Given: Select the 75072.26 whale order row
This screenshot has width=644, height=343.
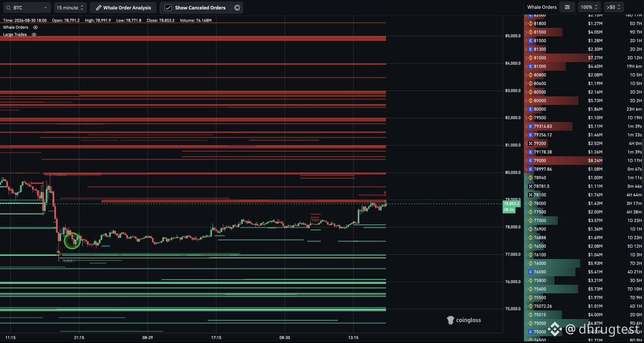Looking at the screenshot, I should (x=583, y=307).
